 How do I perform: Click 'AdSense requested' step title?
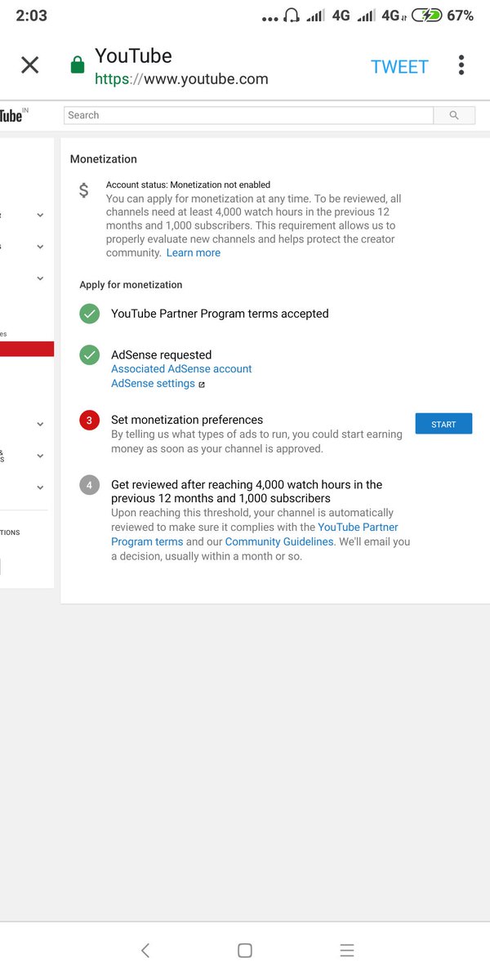(161, 355)
